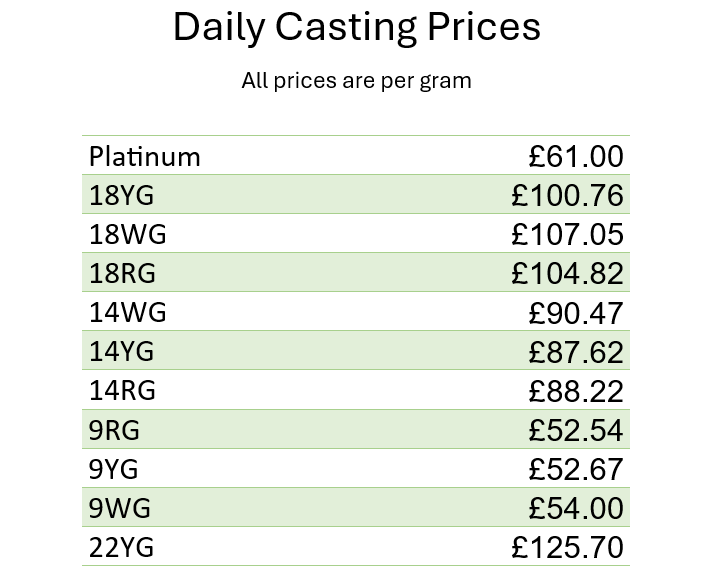Click the 9WG price £54.00
Viewport: 711px width, 585px height.
576,508
